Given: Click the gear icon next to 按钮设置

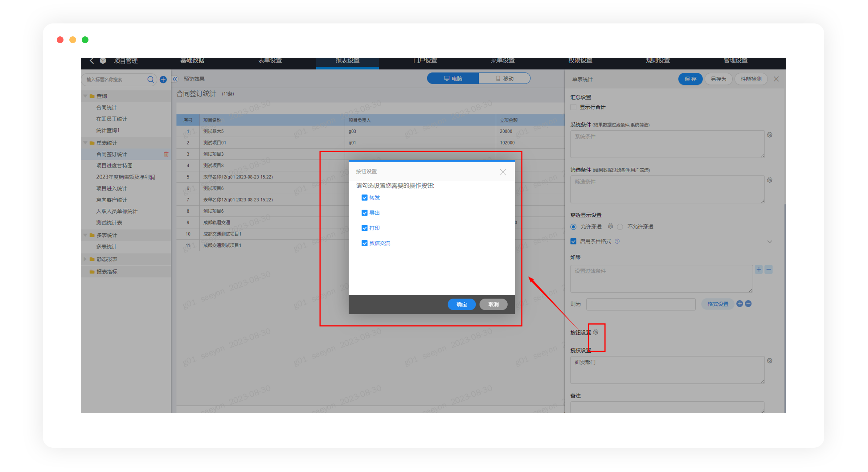Looking at the screenshot, I should tap(596, 332).
